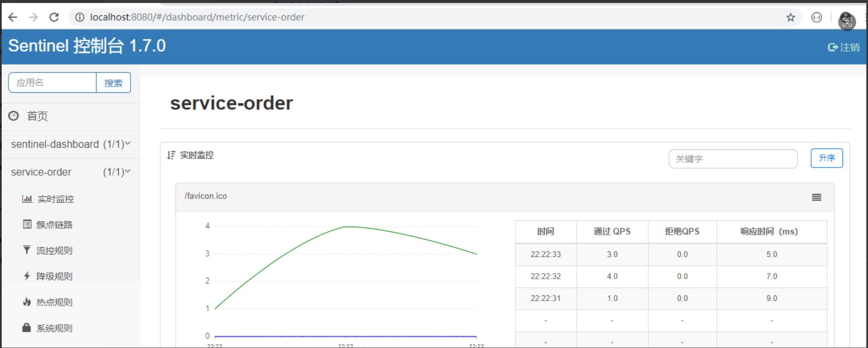This screenshot has height=348, width=868.
Task: Click the dashboard clock icon beside 首页
Action: [14, 116]
